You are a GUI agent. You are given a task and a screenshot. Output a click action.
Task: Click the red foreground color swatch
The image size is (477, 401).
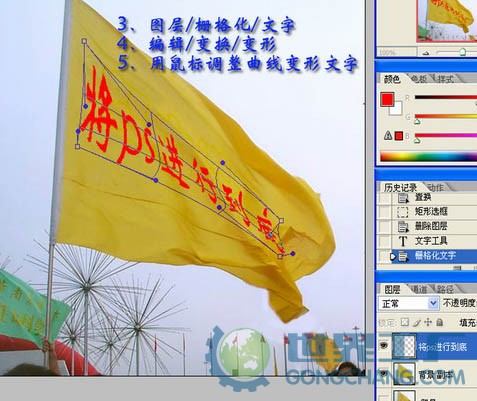point(387,99)
